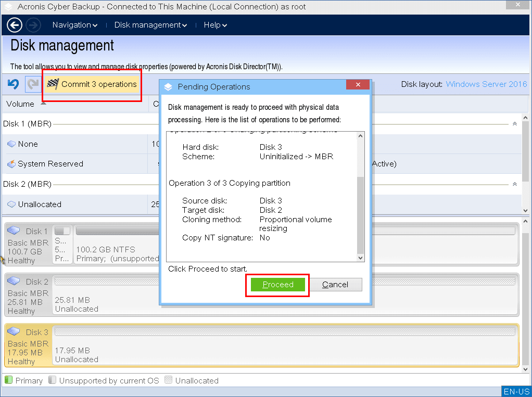This screenshot has height=397, width=532.
Task: Select the Disk 3 drive icon
Action: 14,332
